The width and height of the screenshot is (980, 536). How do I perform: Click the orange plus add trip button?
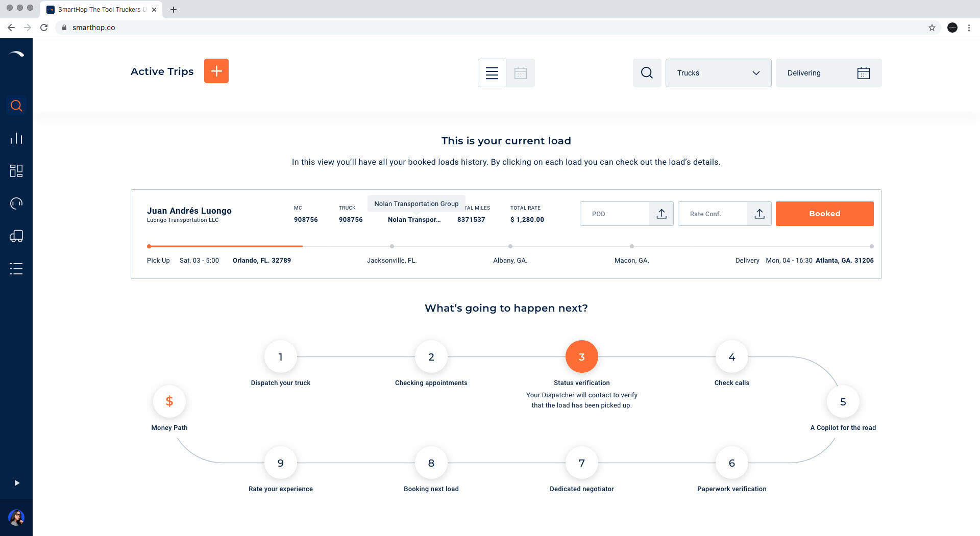click(216, 71)
